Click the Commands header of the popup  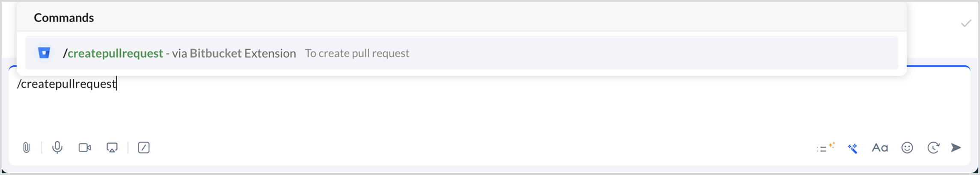click(64, 18)
